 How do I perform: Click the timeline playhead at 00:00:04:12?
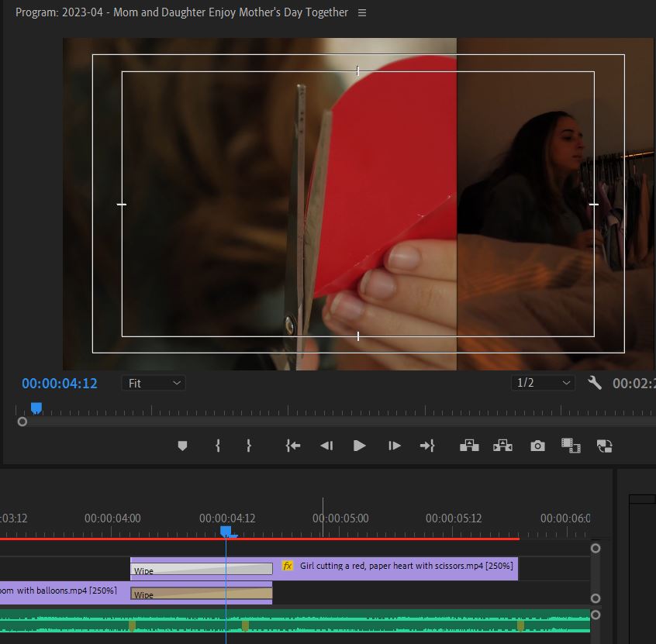click(226, 532)
